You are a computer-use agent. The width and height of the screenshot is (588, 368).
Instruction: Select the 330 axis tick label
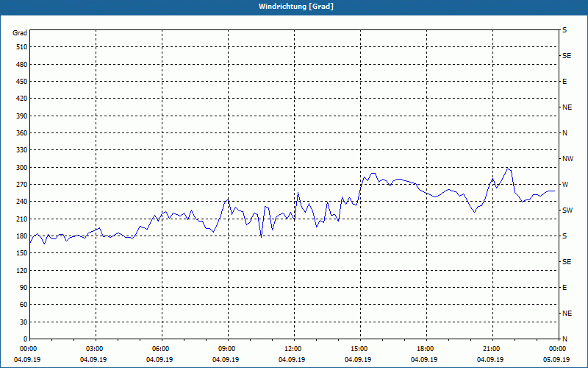pyautogui.click(x=22, y=150)
